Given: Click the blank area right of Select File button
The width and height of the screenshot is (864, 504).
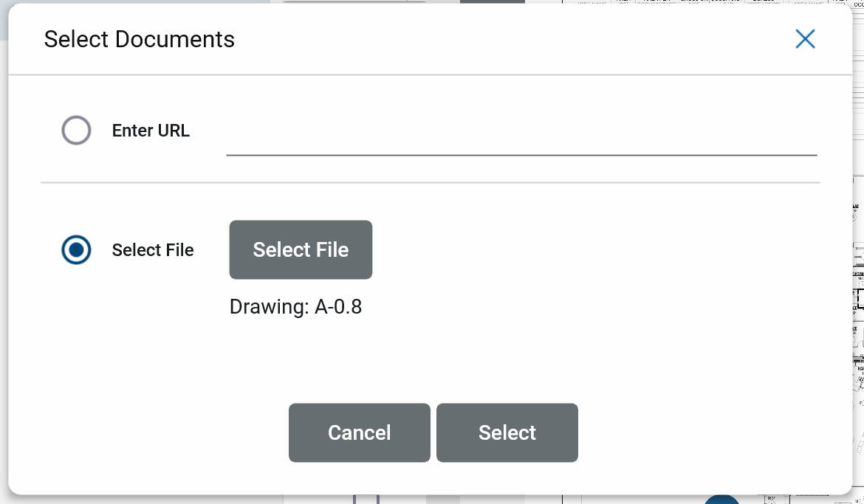Looking at the screenshot, I should (x=591, y=250).
